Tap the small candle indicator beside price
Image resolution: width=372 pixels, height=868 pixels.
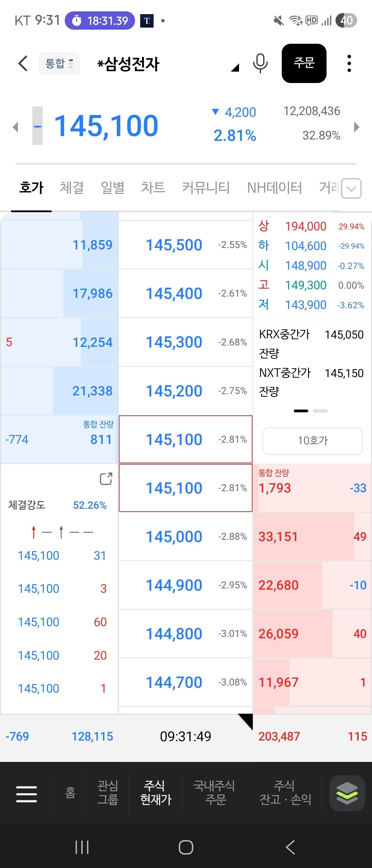pyautogui.click(x=38, y=126)
